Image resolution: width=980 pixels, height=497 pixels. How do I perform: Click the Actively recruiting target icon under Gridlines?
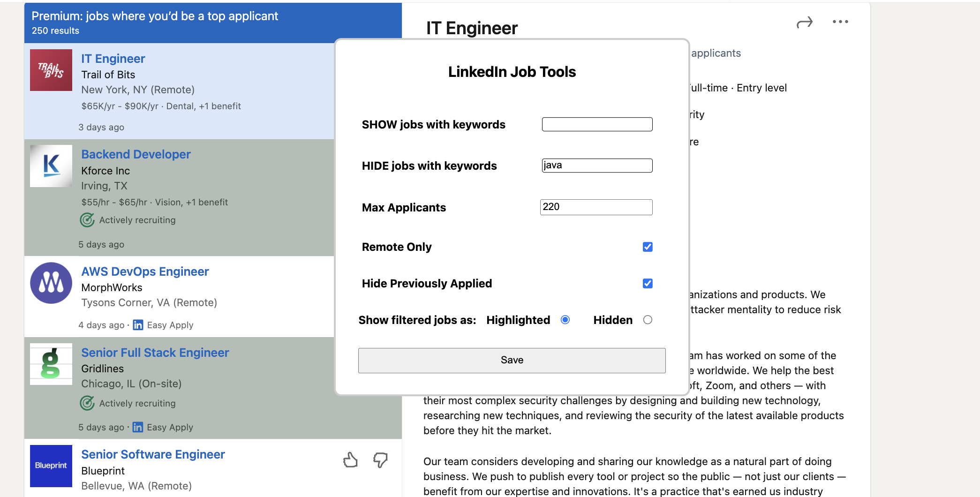click(x=87, y=403)
